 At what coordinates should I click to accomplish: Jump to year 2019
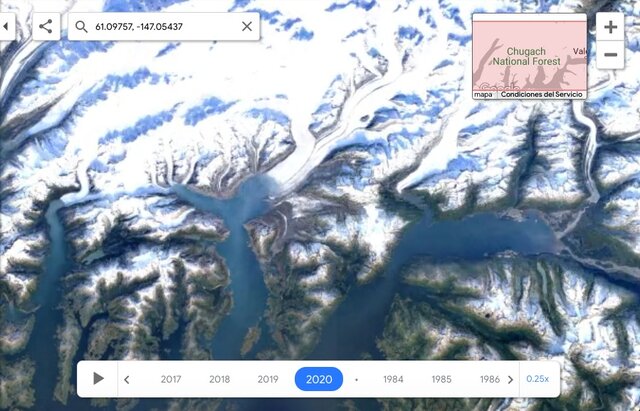[268, 379]
